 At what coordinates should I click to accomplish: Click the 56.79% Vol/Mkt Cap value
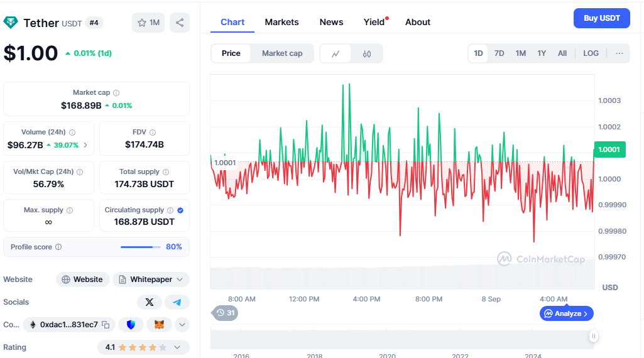[x=48, y=184]
